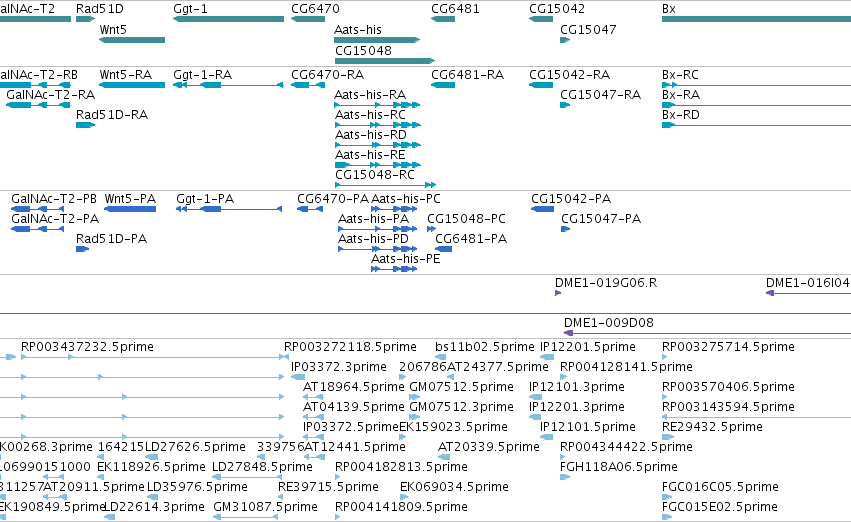Viewport: 851px width, 522px height.
Task: Click the Aats-his-RA transcript label
Action: tap(370, 94)
